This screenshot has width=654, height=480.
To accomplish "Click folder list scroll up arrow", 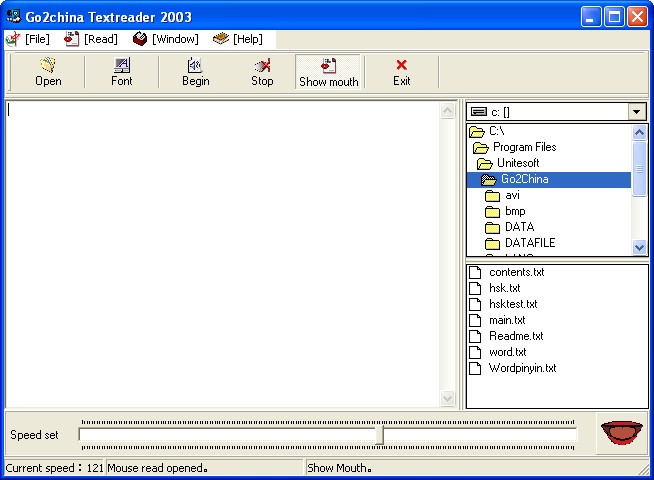I will coord(639,133).
